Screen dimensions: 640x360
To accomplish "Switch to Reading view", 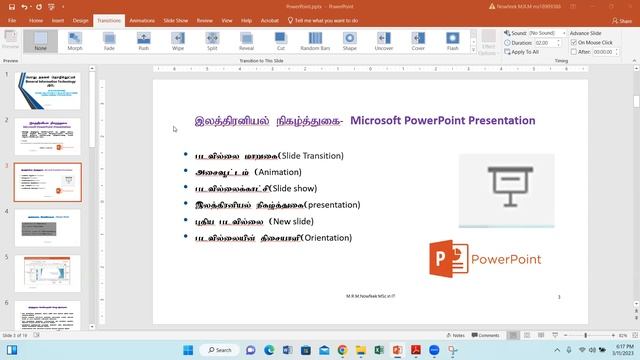I will click(x=541, y=335).
